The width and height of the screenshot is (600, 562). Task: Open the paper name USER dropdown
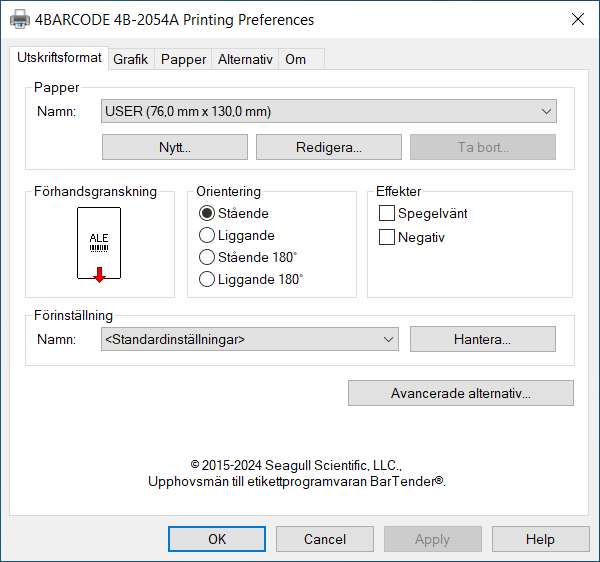(329, 112)
